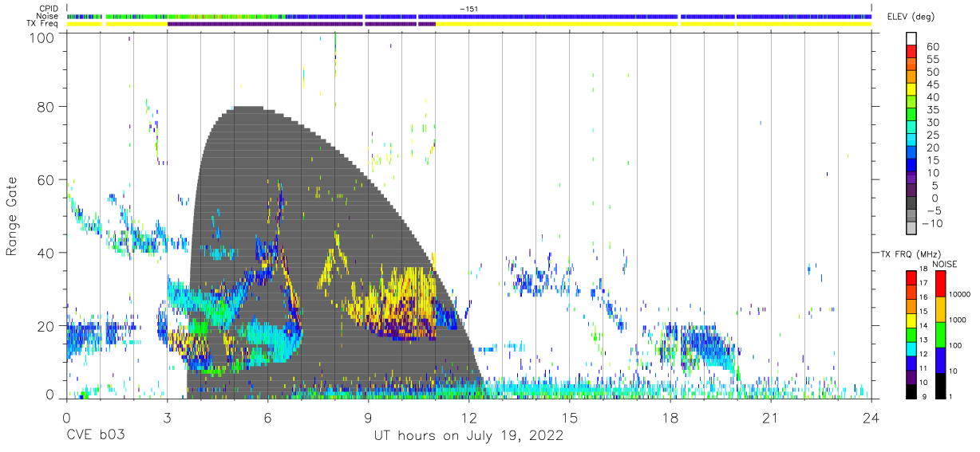The image size is (980, 452).
Task: Click the 60 label on the Range Gate axis
Action: [45, 180]
